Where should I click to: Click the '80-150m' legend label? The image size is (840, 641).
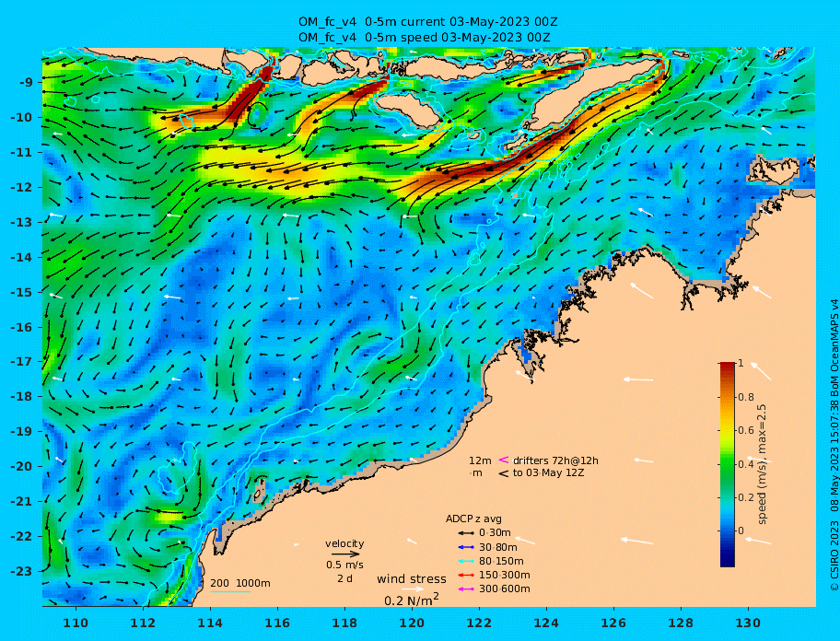click(x=501, y=561)
